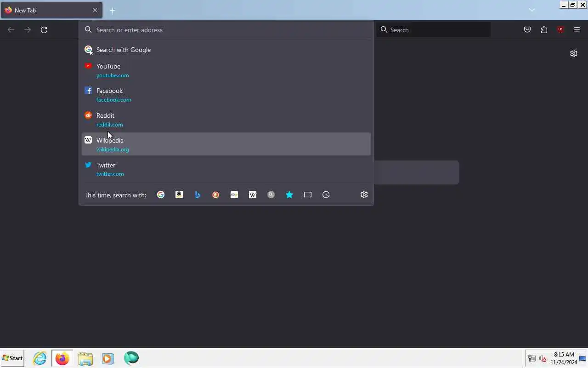The height and width of the screenshot is (368, 588).
Task: Expand the list all tabs chevron
Action: (x=532, y=10)
